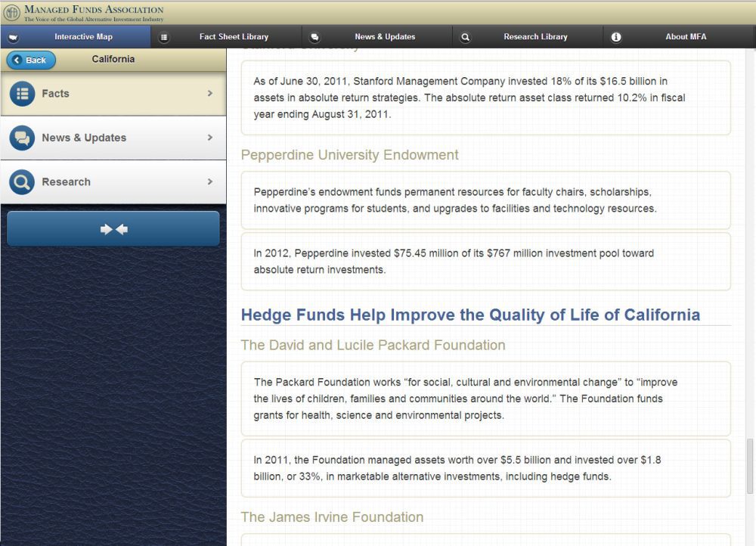The height and width of the screenshot is (546, 756).
Task: Select the Facts label in the sidebar
Action: [55, 94]
